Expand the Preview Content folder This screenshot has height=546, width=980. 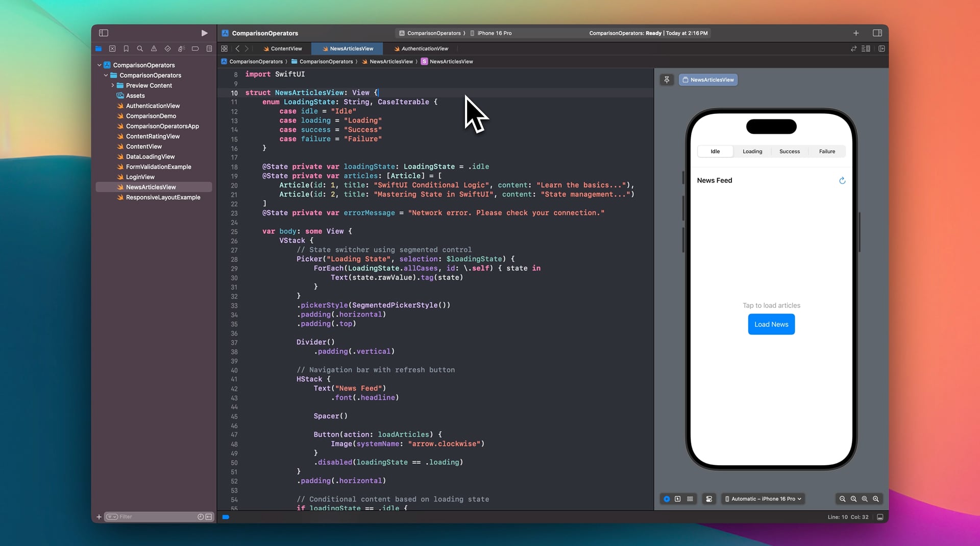pyautogui.click(x=113, y=85)
